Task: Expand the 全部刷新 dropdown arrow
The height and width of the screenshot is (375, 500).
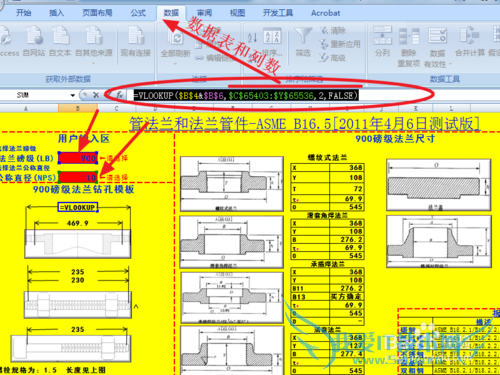Action: click(x=175, y=63)
